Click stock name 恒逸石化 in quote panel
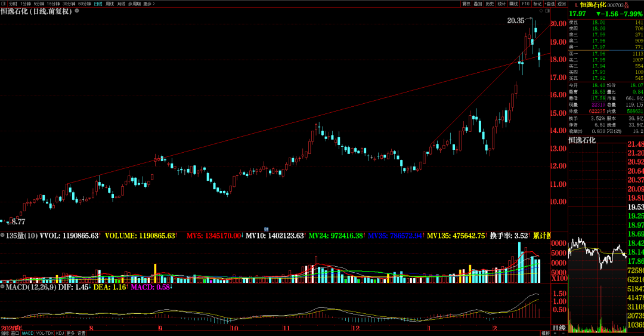 pos(593,5)
